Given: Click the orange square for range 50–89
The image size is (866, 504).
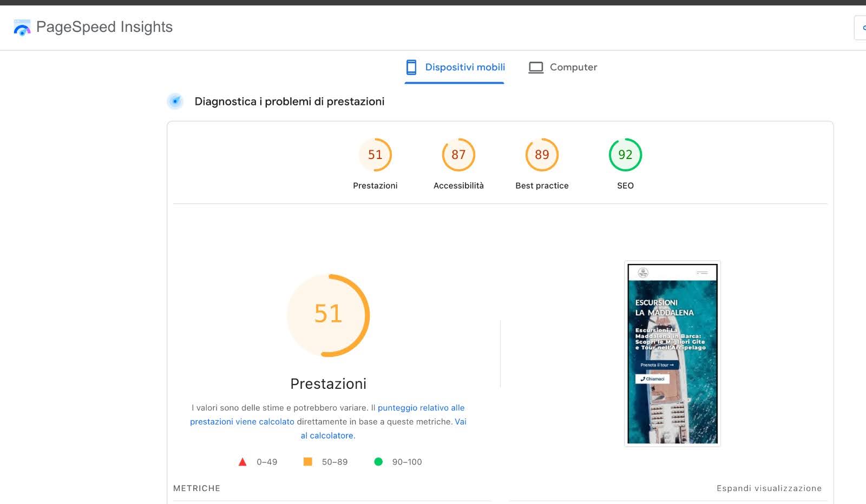Looking at the screenshot, I should pos(309,462).
